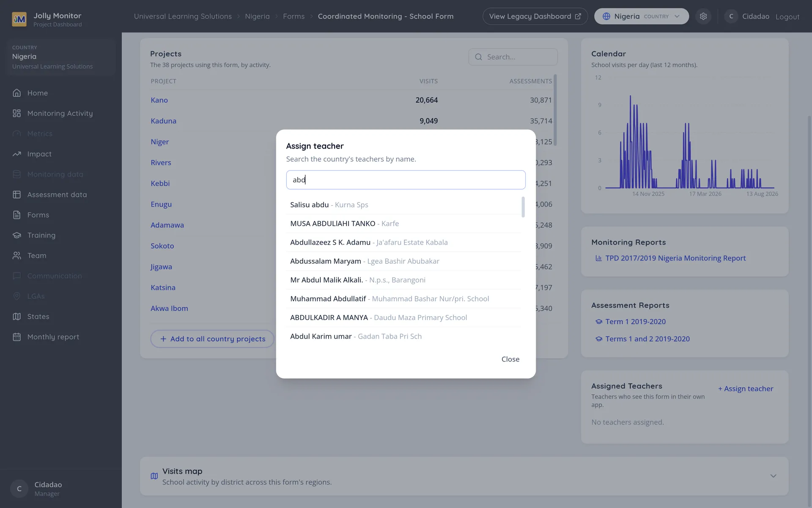Select teacher Abdul Karim umar

click(x=403, y=337)
